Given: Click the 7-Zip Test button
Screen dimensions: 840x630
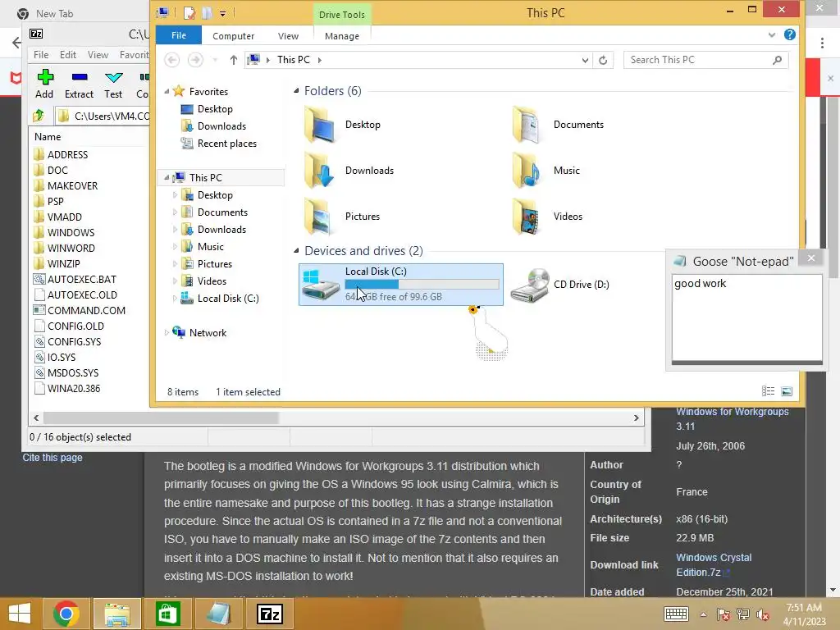Looking at the screenshot, I should coord(113,84).
